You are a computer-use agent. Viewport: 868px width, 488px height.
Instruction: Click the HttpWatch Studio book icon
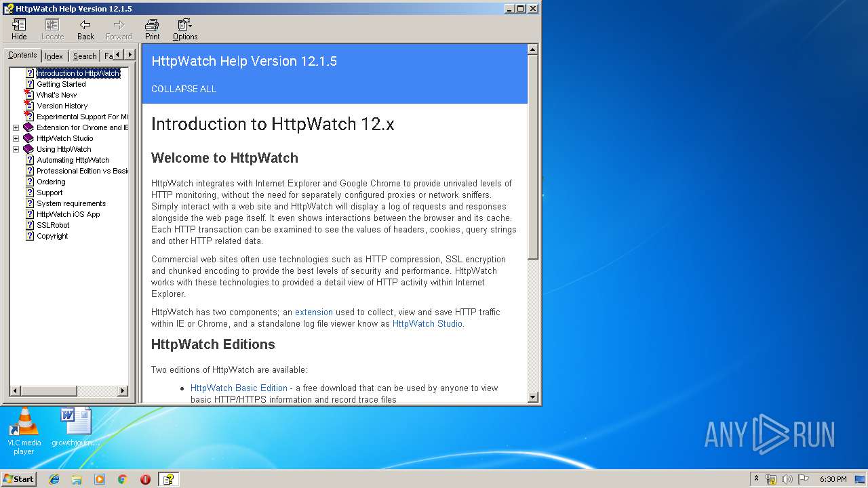tap(28, 138)
